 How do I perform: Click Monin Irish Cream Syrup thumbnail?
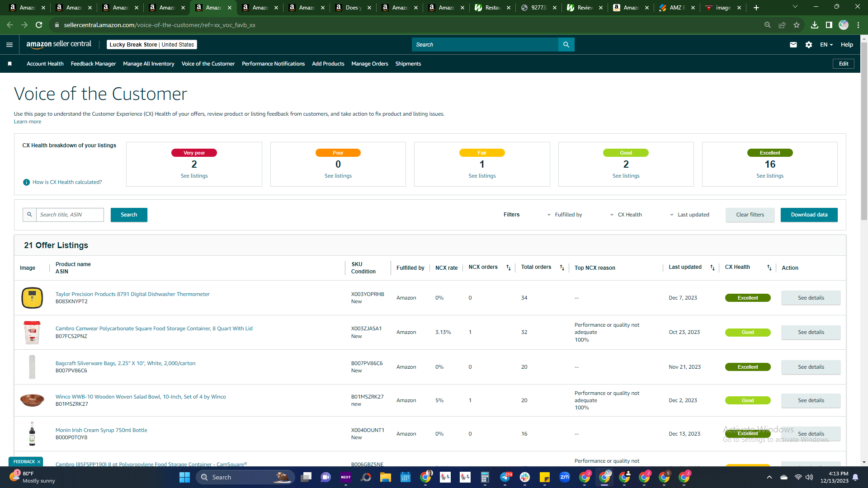click(x=32, y=434)
